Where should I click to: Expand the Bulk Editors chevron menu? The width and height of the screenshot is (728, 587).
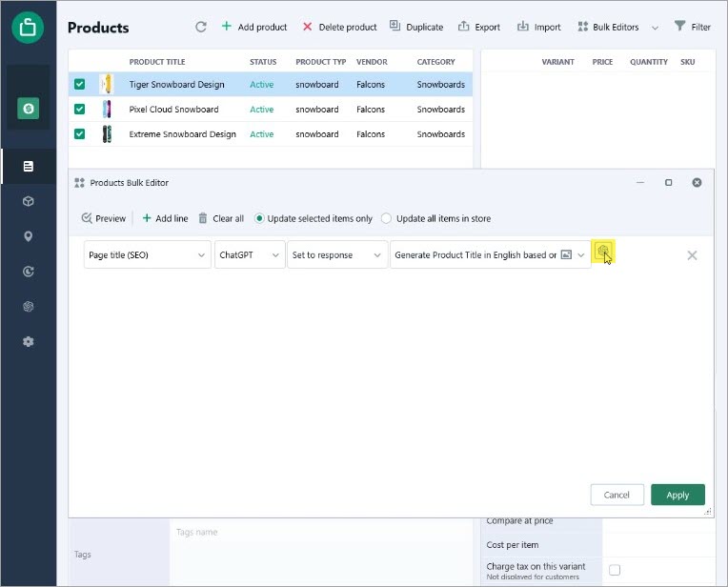coord(655,28)
